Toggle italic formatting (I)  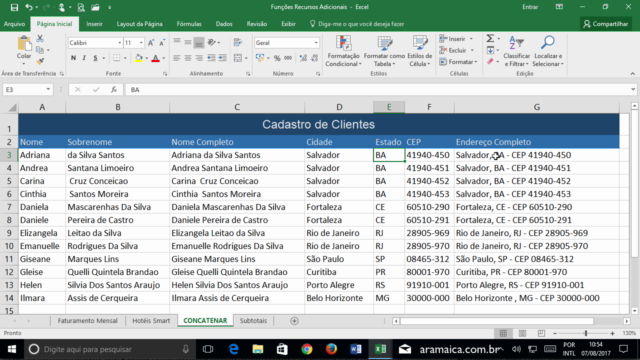[84, 58]
